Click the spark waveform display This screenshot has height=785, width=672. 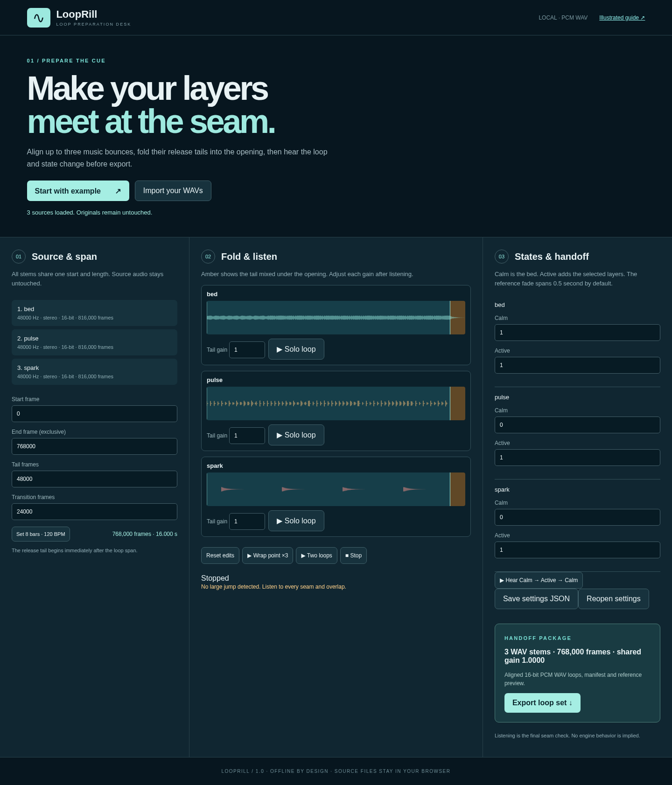coord(336,489)
